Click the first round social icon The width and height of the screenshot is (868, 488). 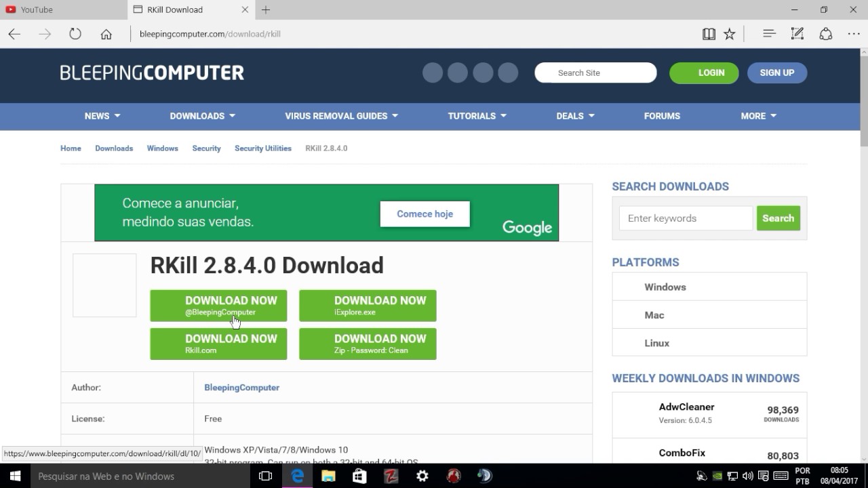(x=433, y=73)
